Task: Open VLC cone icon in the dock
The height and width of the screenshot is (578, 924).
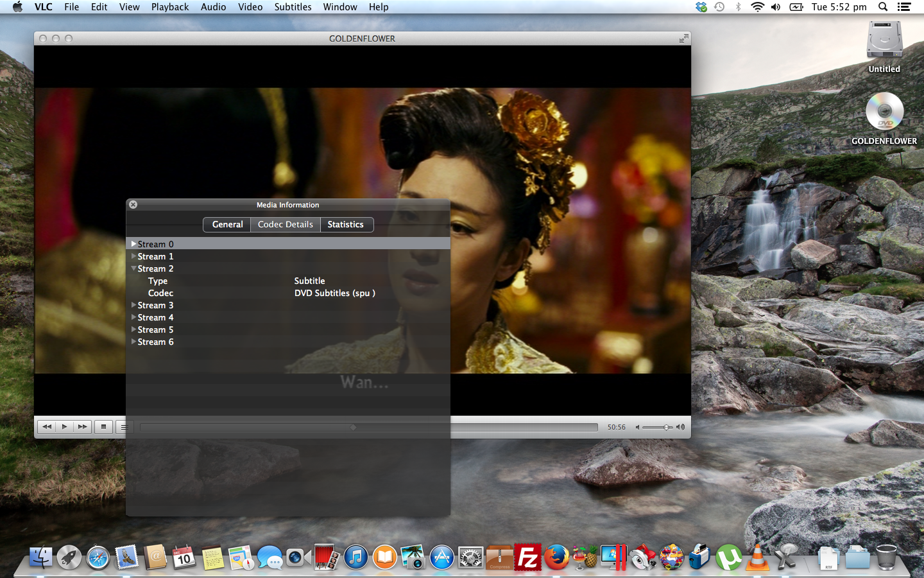Action: tap(757, 557)
